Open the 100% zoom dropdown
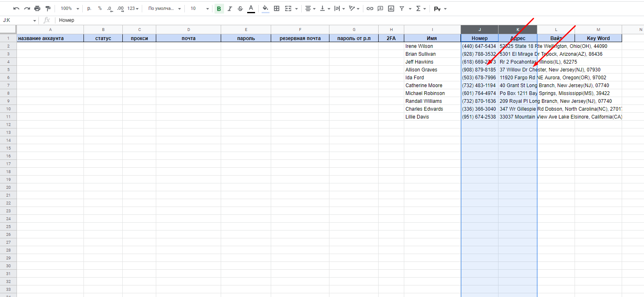Image resolution: width=644 pixels, height=297 pixels. coord(69,8)
